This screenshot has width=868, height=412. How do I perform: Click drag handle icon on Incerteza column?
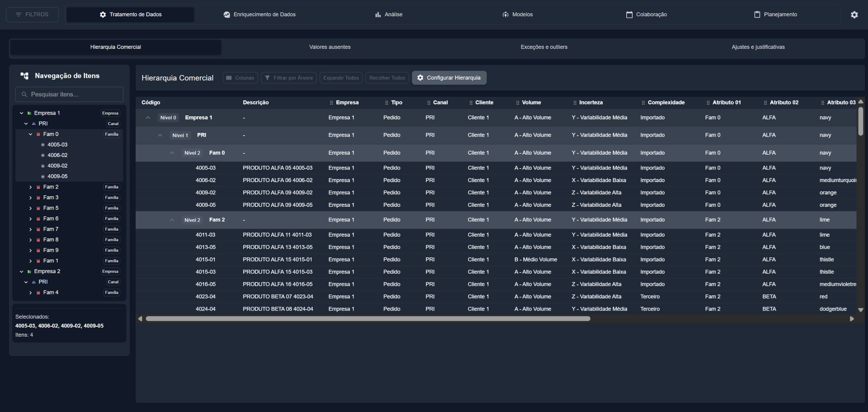575,103
